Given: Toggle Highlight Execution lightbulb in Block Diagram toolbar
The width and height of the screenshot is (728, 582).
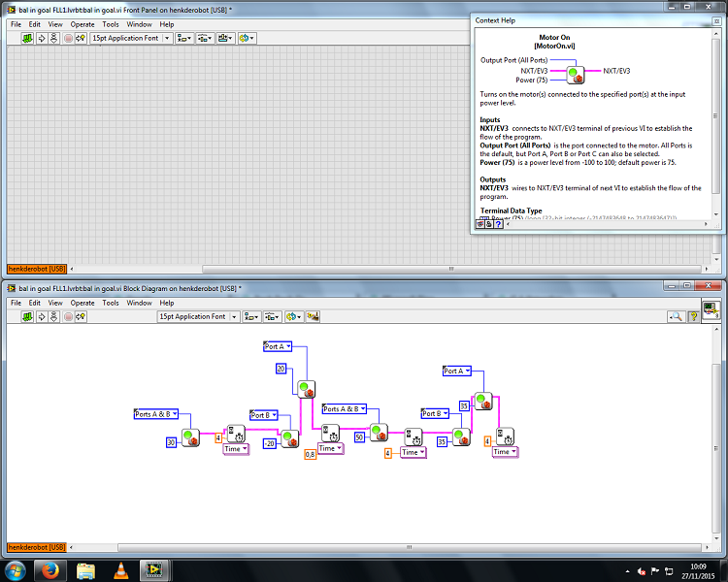Looking at the screenshot, I should (81, 316).
